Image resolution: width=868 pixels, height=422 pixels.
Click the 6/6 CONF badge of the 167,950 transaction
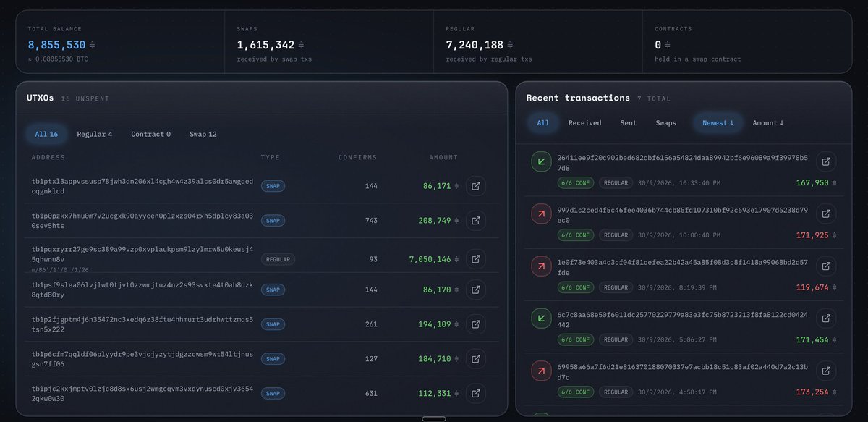pos(575,183)
